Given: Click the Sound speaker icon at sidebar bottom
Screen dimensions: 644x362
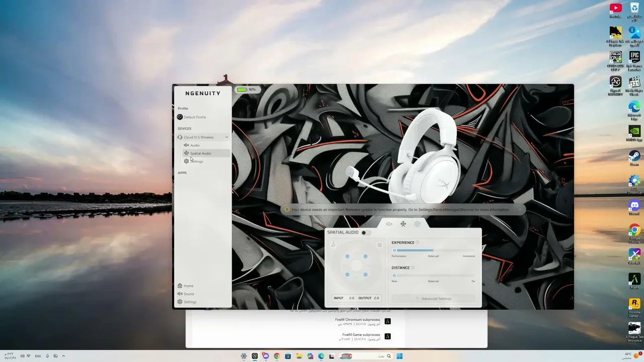Looking at the screenshot, I should coord(180,294).
